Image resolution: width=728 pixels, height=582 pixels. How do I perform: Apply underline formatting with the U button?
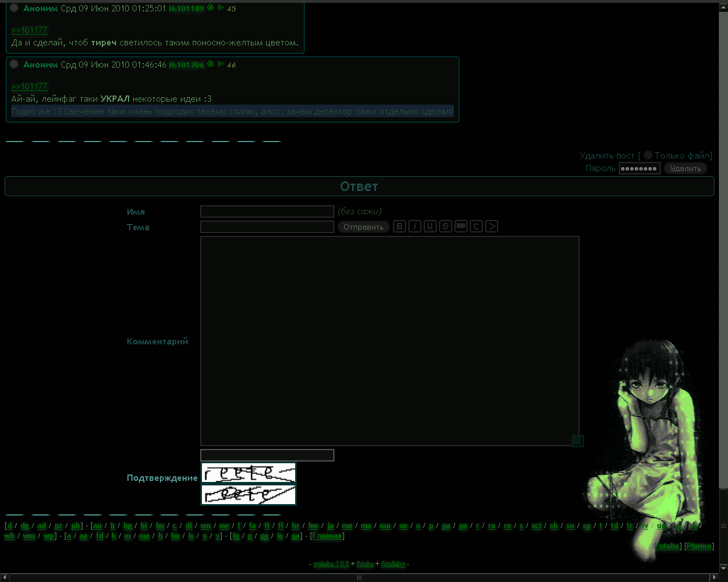pyautogui.click(x=430, y=226)
